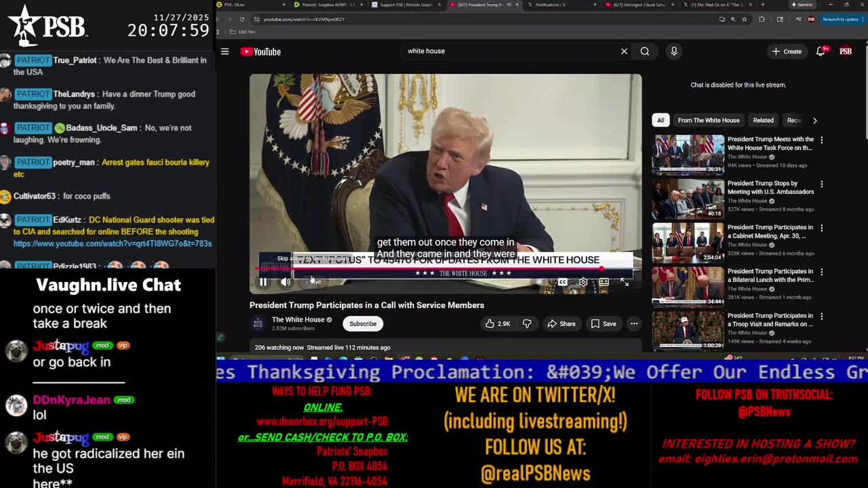Open 'Bilateral Lunch with the Prim...' video title
Viewport: 868px width, 488px height.
tap(770, 276)
